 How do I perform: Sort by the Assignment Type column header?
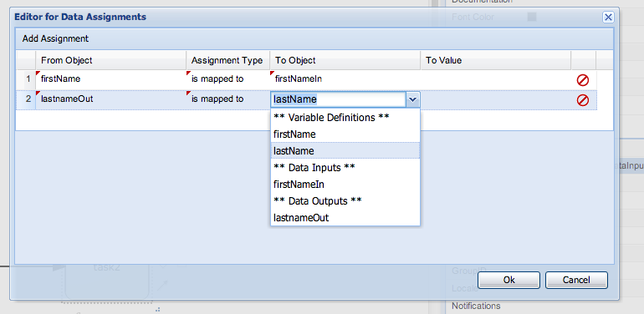coord(228,60)
